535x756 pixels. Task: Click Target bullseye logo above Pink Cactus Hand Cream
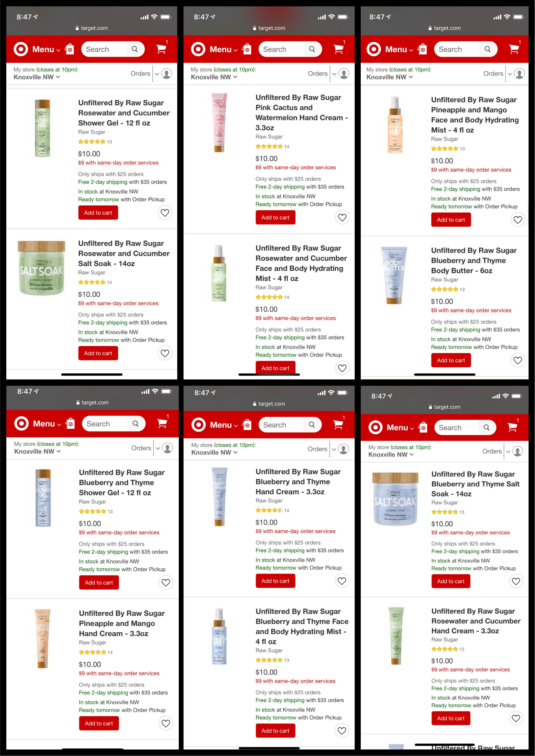(x=198, y=49)
